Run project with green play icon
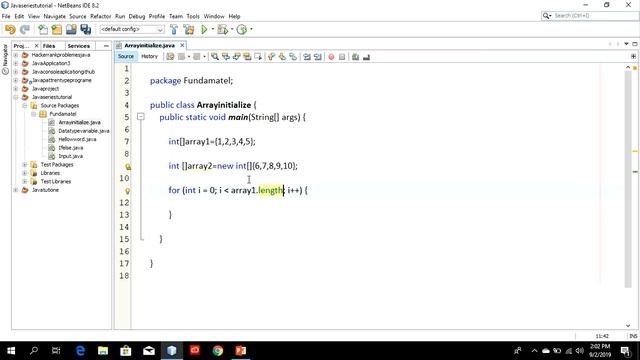The width and height of the screenshot is (640, 360). 204,29
